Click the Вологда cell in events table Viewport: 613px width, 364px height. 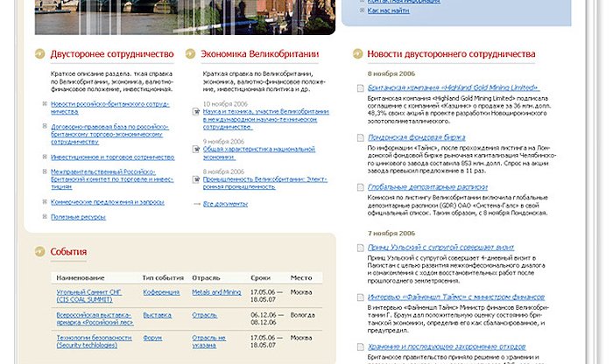pos(303,315)
